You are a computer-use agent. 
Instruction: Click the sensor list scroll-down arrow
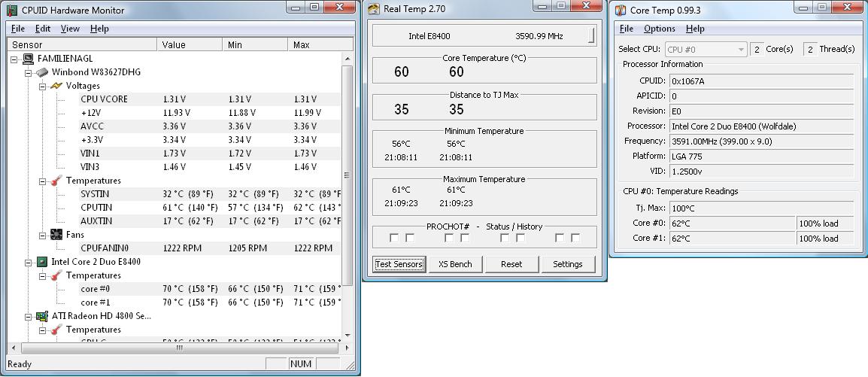pos(348,335)
